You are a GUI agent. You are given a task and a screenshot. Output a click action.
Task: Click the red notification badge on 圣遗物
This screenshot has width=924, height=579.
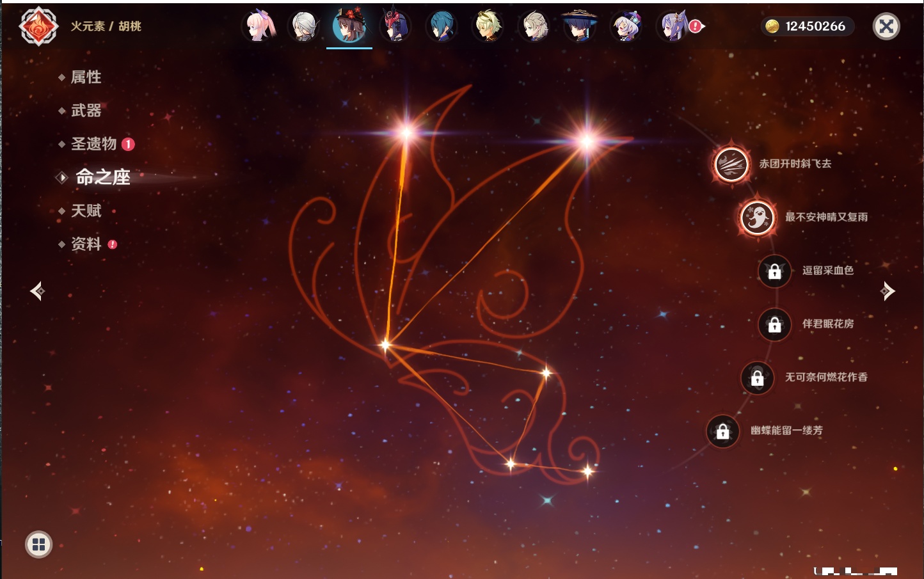click(x=128, y=144)
